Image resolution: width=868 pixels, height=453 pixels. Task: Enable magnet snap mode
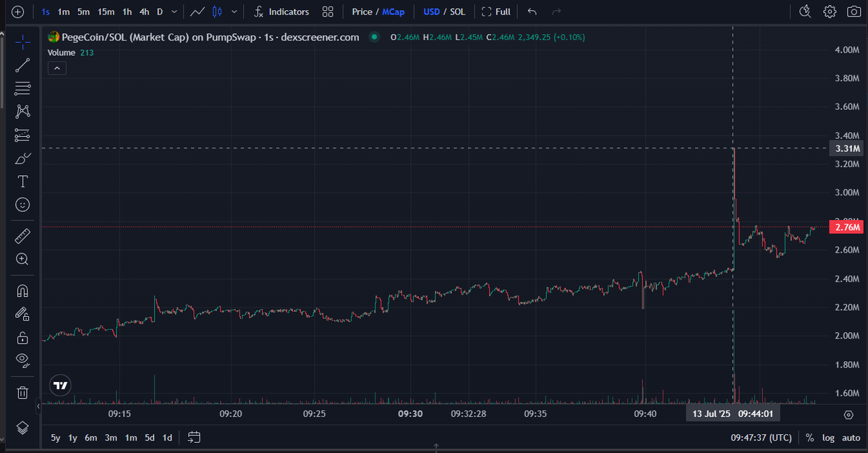(22, 290)
